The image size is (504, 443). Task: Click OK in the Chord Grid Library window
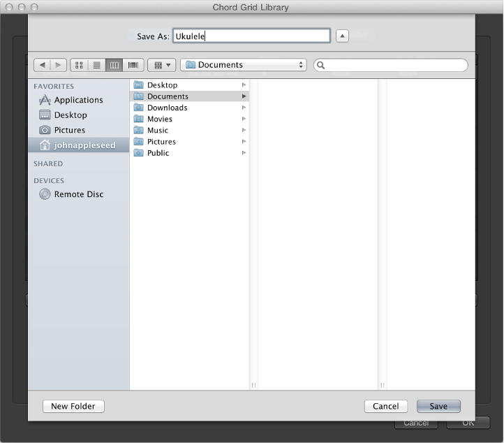[x=468, y=423]
